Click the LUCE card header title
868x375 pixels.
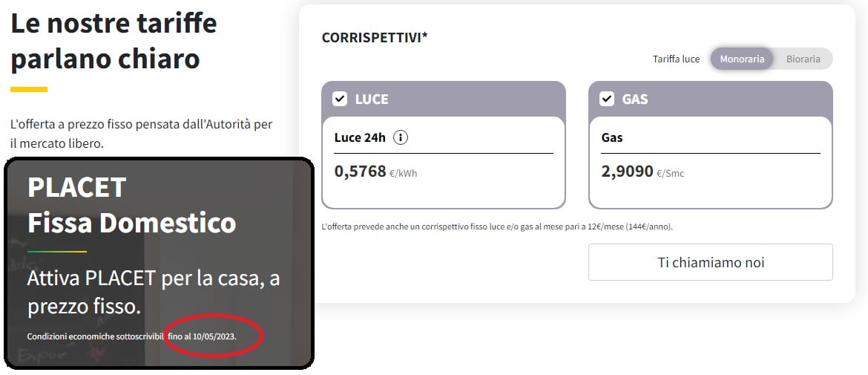[x=372, y=99]
